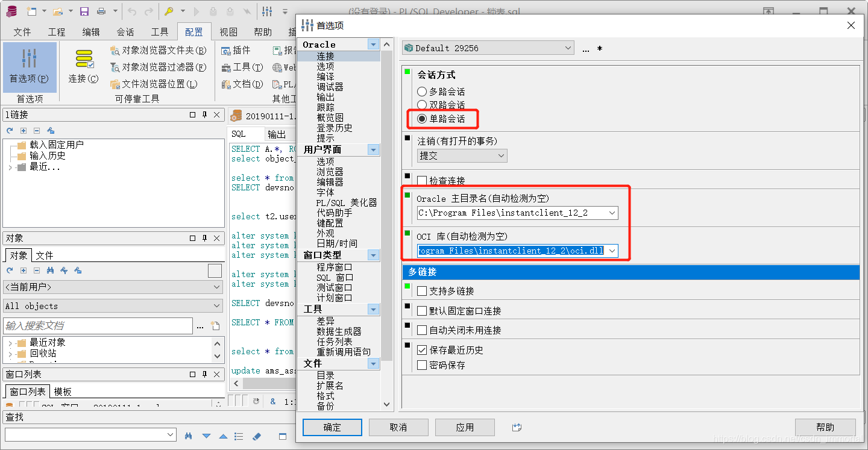Viewport: 868px width, 450px height.
Task: Click the yellow key Logon icon
Action: coord(169,11)
